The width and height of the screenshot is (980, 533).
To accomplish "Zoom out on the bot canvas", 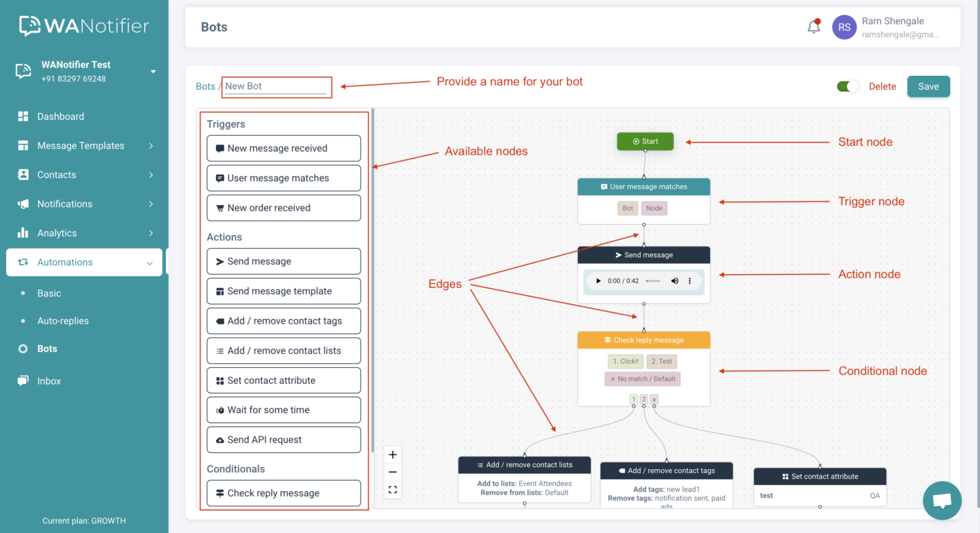I will tap(393, 472).
